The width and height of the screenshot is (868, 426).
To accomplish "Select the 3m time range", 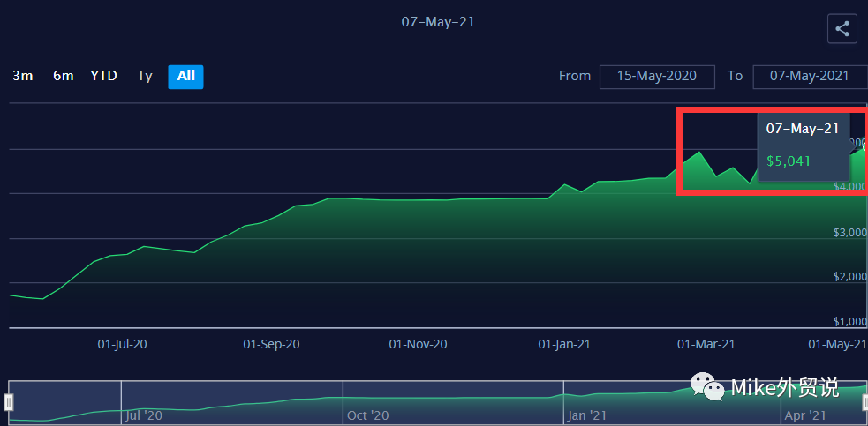I will [x=23, y=77].
